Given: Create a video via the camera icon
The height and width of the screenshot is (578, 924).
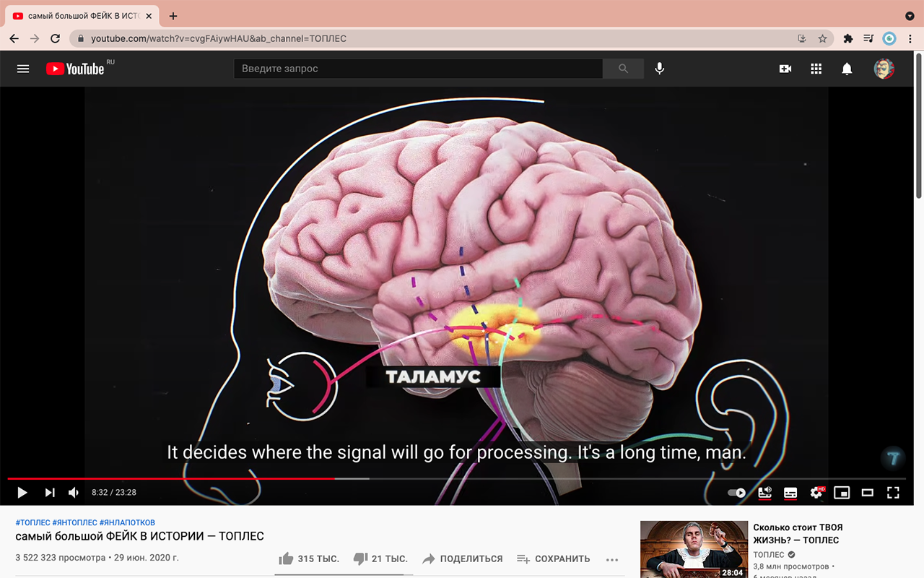Looking at the screenshot, I should [x=785, y=68].
